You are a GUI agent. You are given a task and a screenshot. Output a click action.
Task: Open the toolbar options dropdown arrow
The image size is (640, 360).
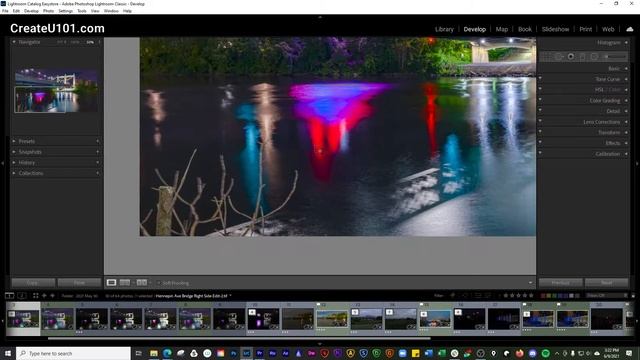[530, 282]
